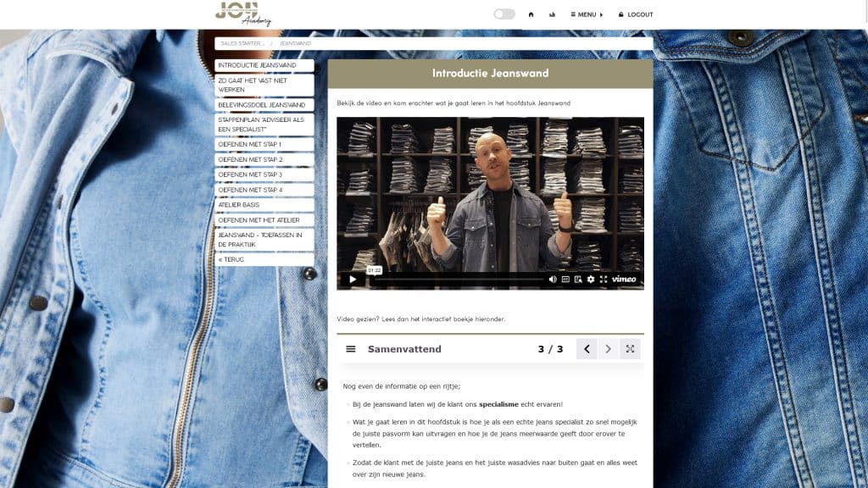Toggle the switch in the top header

pyautogui.click(x=504, y=14)
